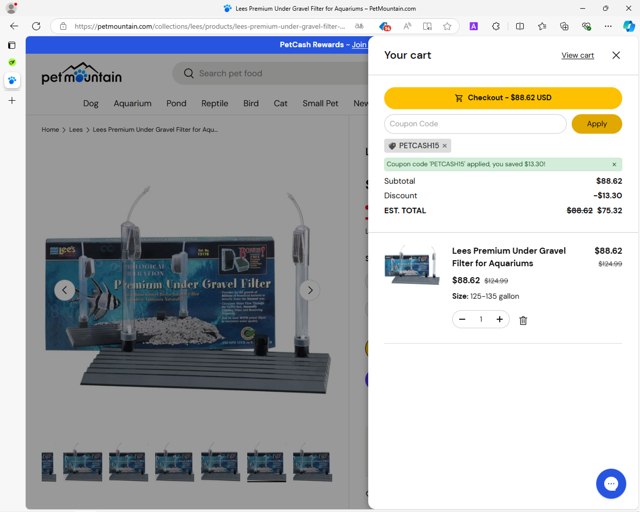Delete cart item with trash icon
This screenshot has height=512, width=640.
(523, 321)
